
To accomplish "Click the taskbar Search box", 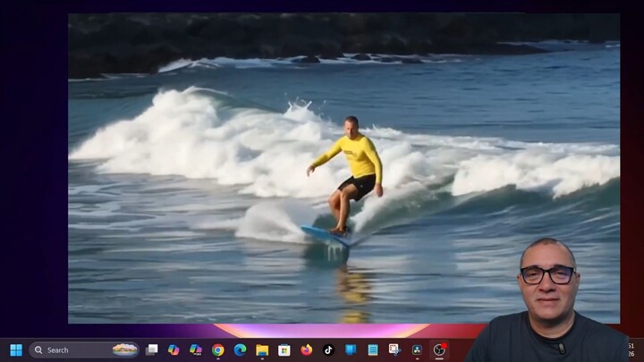I will pyautogui.click(x=84, y=350).
